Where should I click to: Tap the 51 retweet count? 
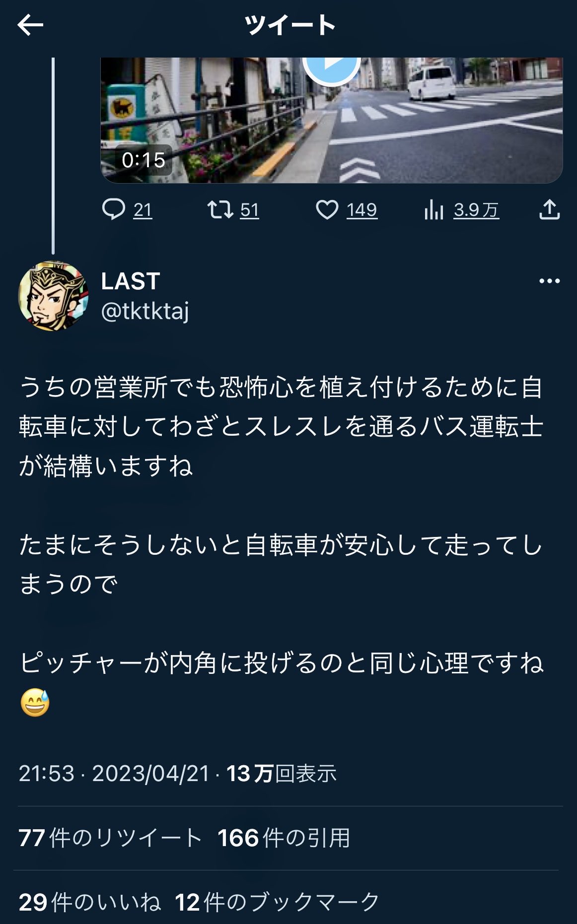[250, 210]
